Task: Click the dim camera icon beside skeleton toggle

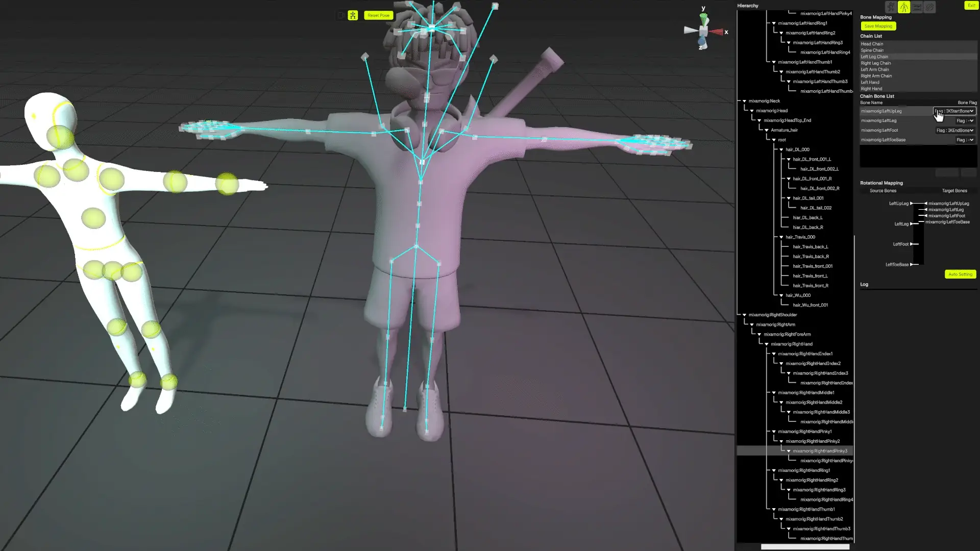Action: [x=340, y=15]
